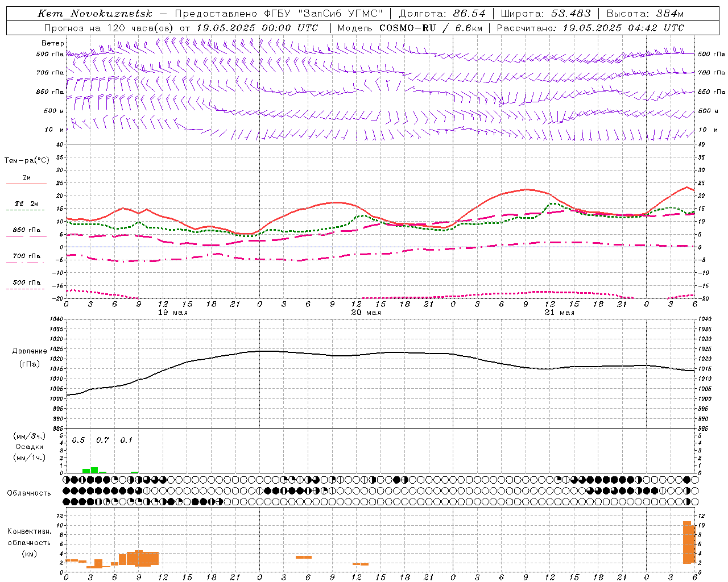Click the 0.1 precipitation total value
The width and height of the screenshot is (728, 582).
click(x=126, y=440)
